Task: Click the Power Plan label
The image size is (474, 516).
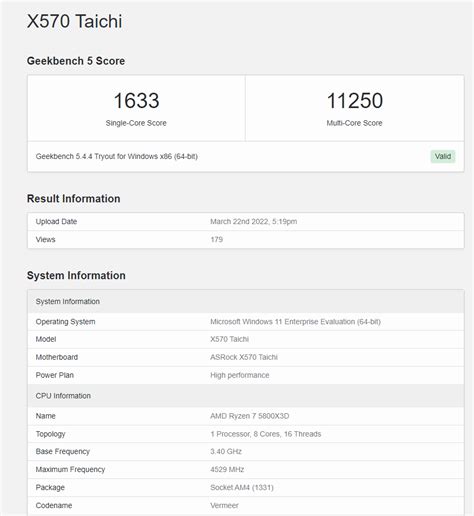Action: coord(55,375)
